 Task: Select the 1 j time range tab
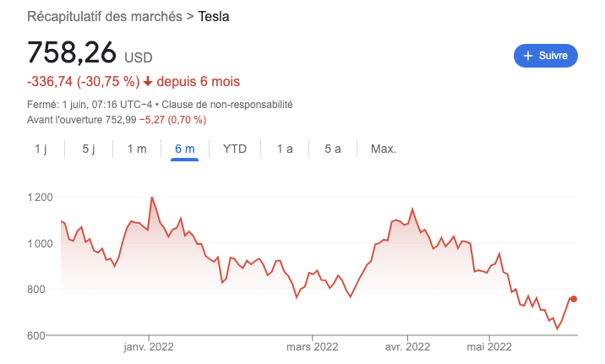[41, 149]
